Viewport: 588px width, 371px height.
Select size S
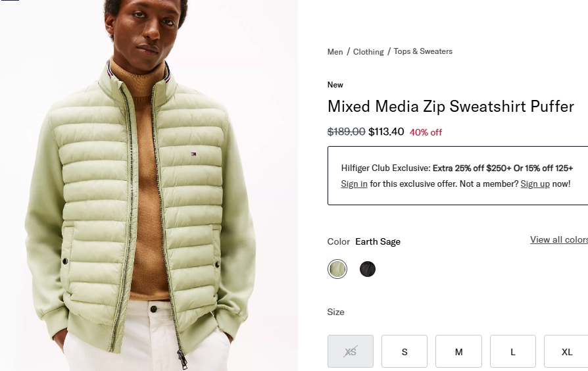(404, 352)
